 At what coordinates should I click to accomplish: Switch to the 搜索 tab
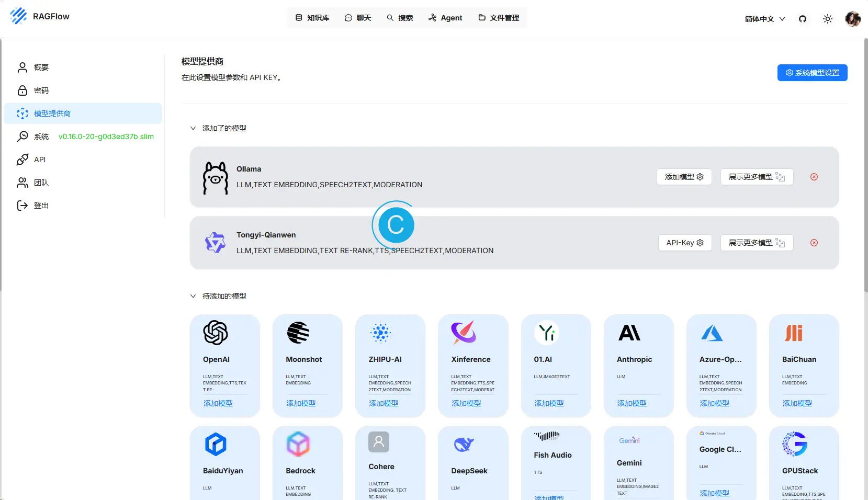click(x=400, y=18)
